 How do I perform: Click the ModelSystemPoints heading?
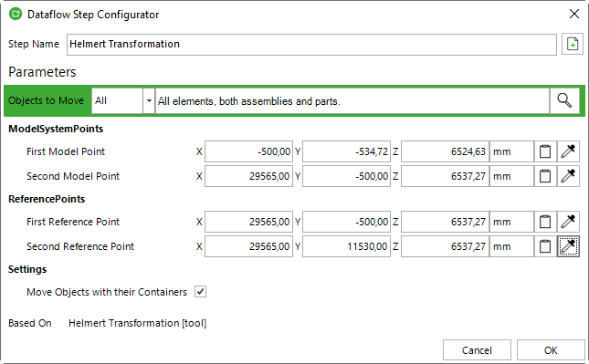click(56, 129)
